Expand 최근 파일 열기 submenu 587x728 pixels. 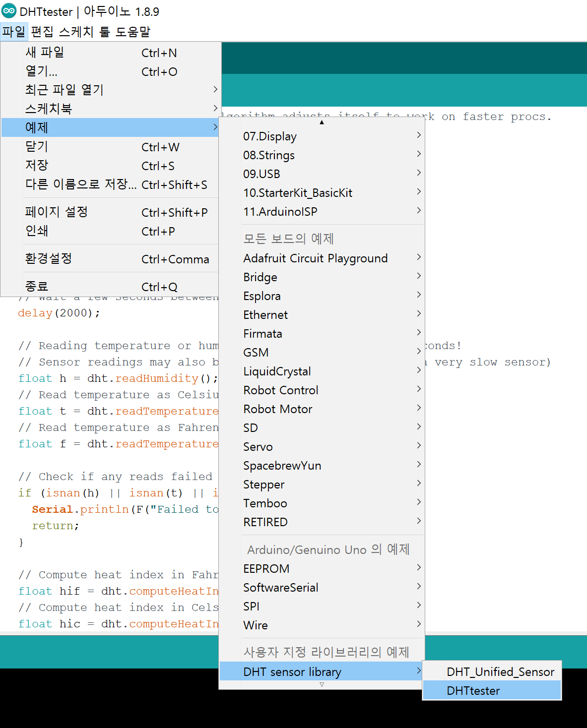[110, 90]
